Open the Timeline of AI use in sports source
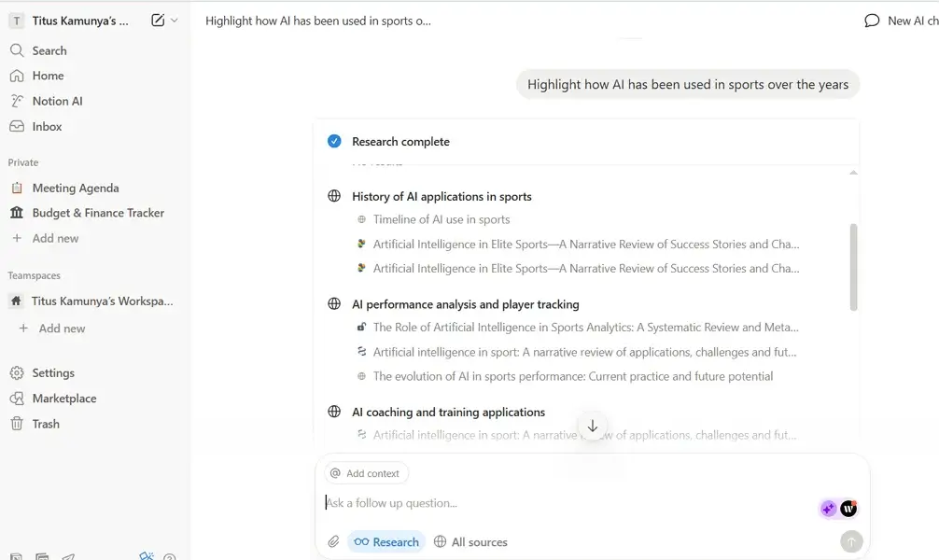Viewport: 939px width, 560px height. (x=441, y=219)
